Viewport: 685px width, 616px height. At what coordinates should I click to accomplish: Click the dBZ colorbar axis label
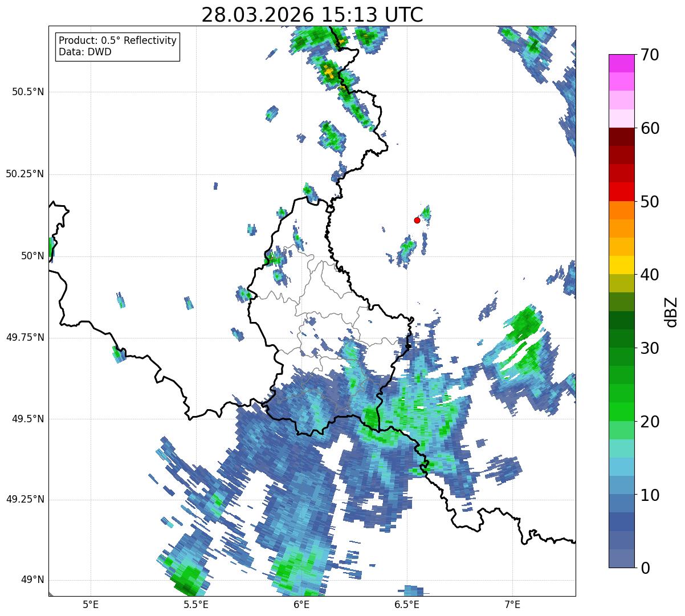(x=671, y=311)
